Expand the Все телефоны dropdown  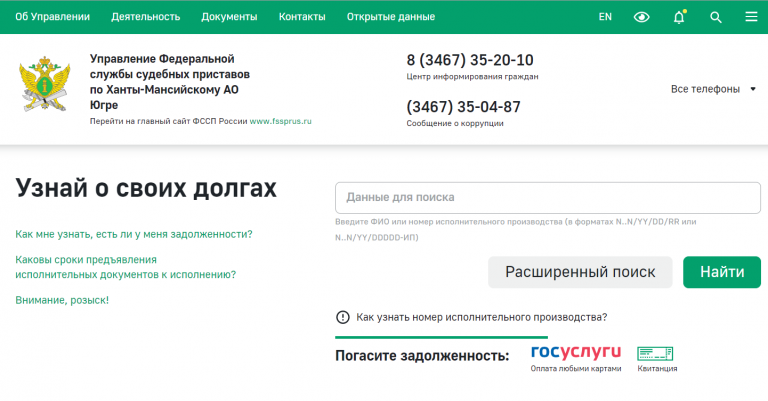coord(714,89)
